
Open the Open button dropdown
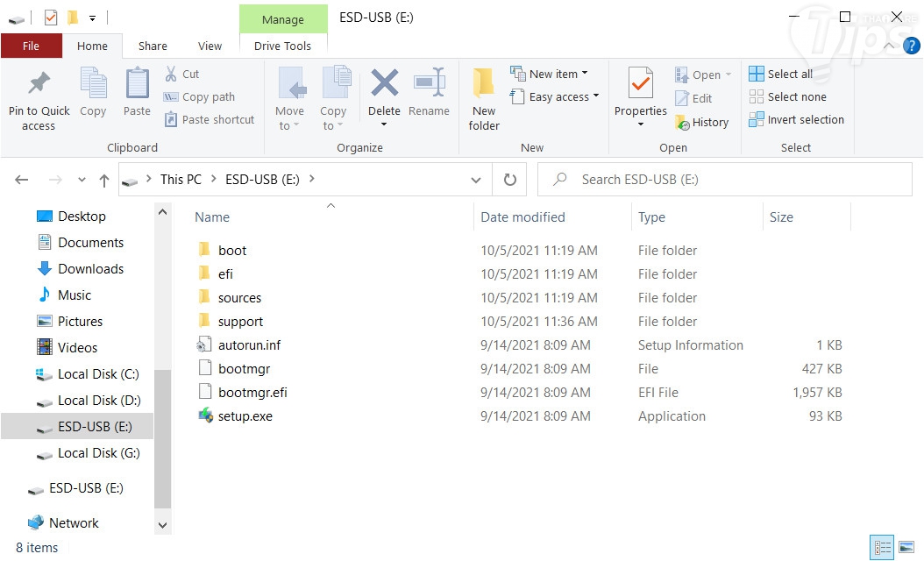click(x=729, y=75)
